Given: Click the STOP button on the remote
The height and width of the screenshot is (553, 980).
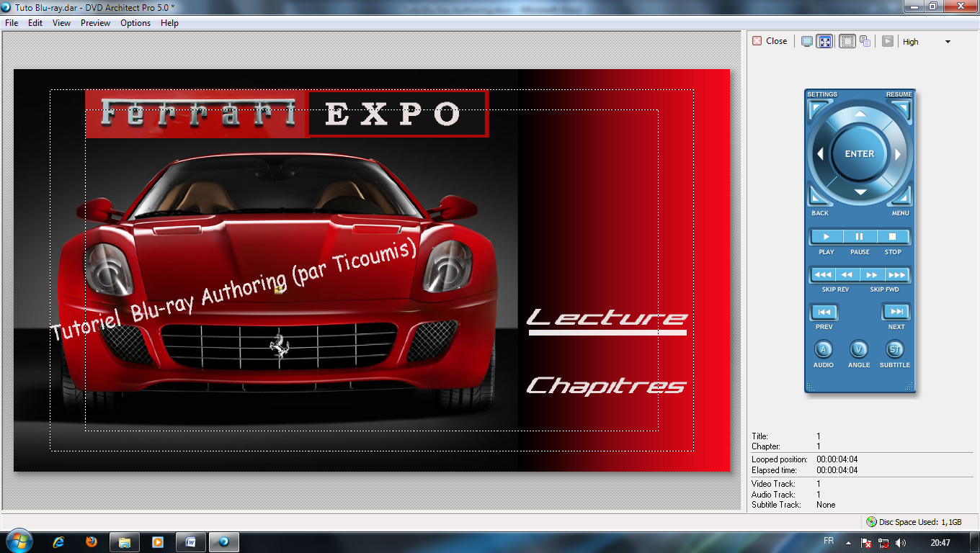Looking at the screenshot, I should [x=892, y=237].
